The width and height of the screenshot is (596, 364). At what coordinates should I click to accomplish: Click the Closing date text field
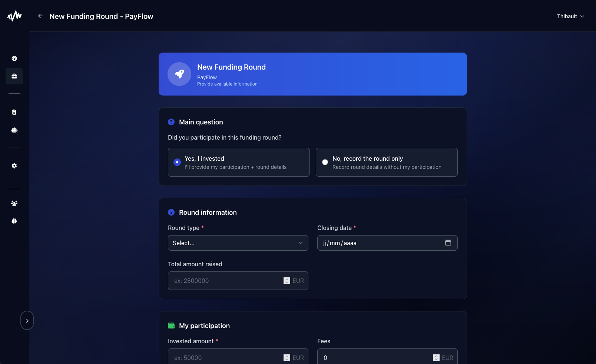tap(378, 243)
